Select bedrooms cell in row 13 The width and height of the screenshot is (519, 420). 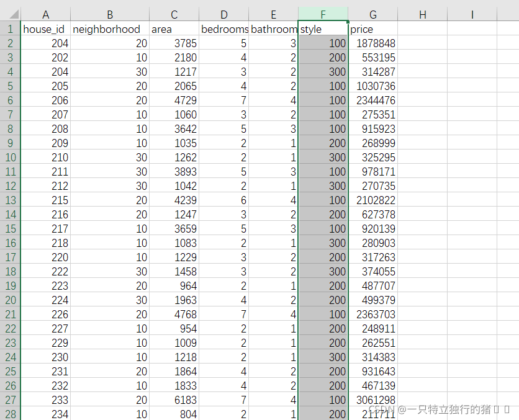coord(223,200)
